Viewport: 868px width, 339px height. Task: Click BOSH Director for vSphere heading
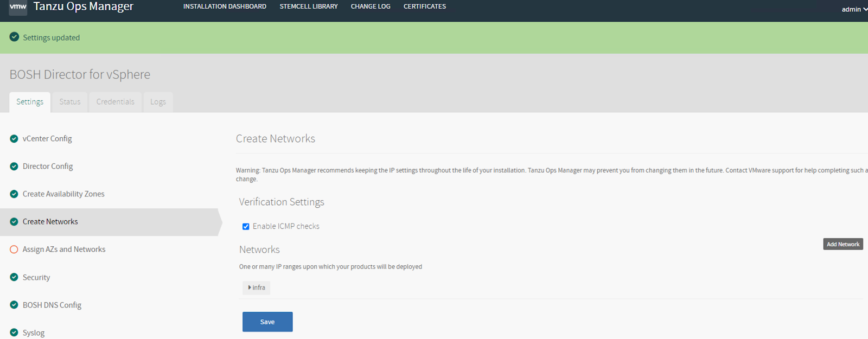pos(80,74)
